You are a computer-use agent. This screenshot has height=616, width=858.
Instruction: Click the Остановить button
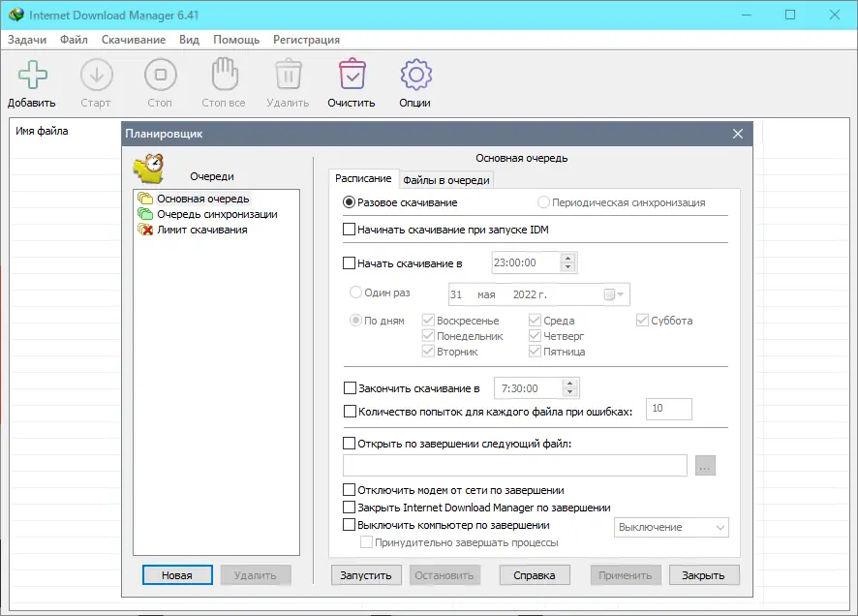coord(444,575)
